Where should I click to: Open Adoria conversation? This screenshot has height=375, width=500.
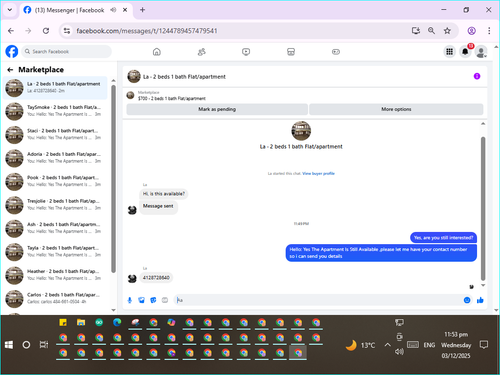55,158
